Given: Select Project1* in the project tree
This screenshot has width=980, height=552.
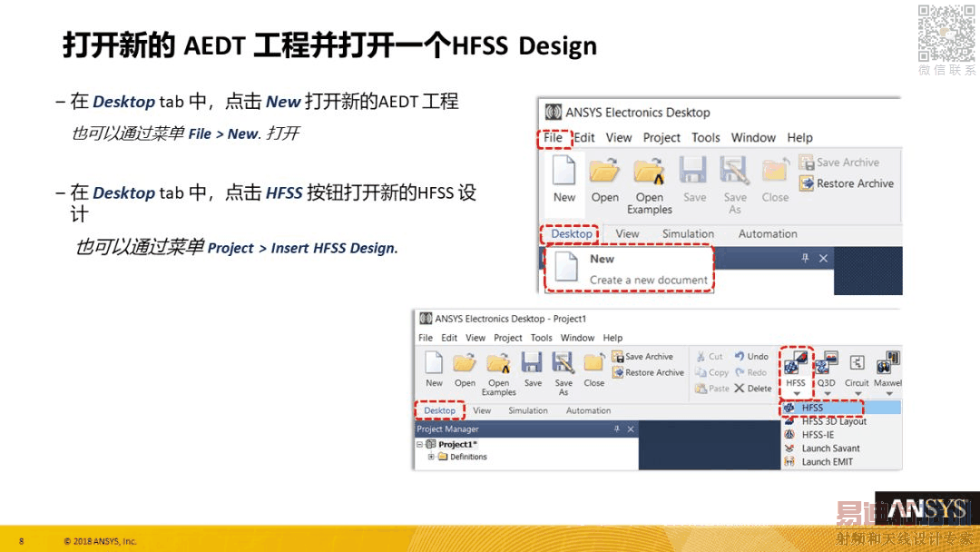Looking at the screenshot, I should 457,445.
